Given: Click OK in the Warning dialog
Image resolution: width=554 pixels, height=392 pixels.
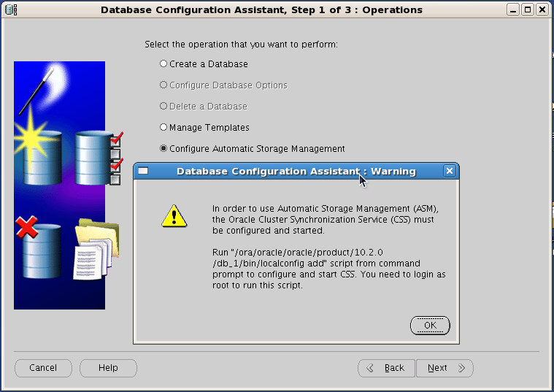Looking at the screenshot, I should [430, 325].
